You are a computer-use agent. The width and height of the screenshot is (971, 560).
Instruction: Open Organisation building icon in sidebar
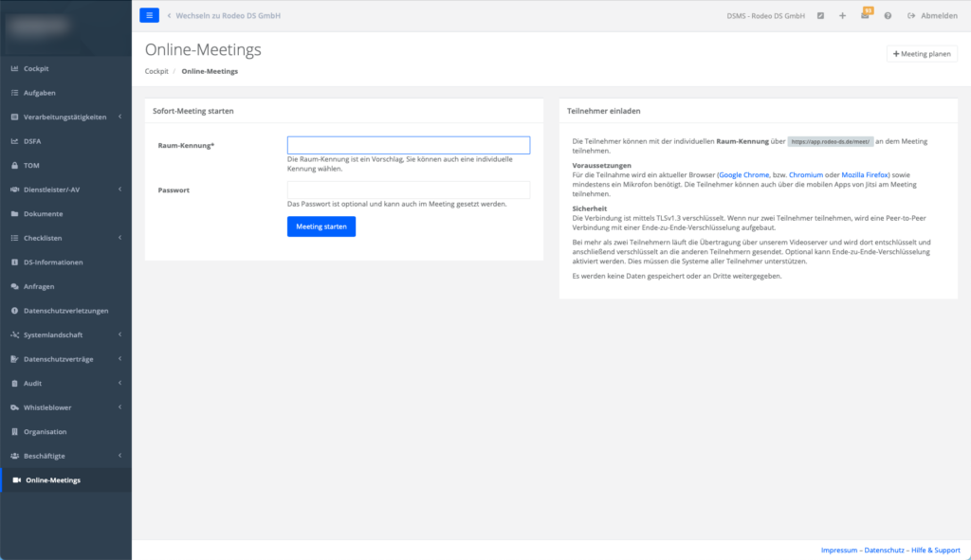(45, 431)
